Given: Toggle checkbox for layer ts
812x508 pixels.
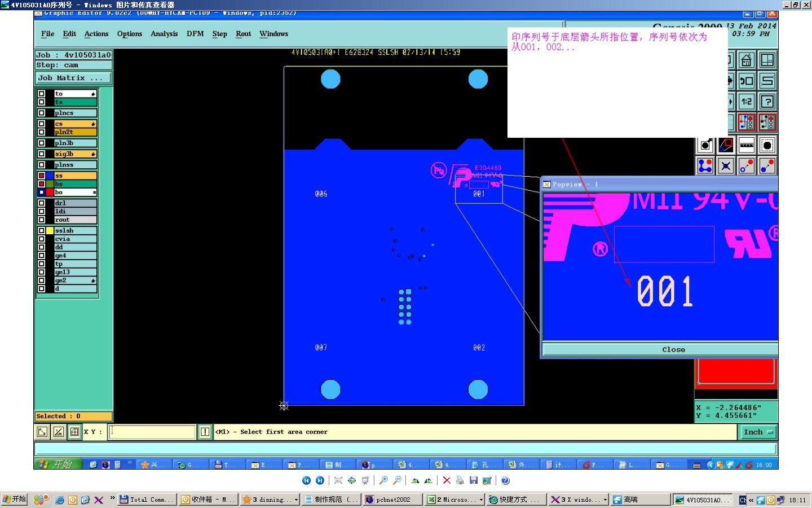Looking at the screenshot, I should (41, 102).
